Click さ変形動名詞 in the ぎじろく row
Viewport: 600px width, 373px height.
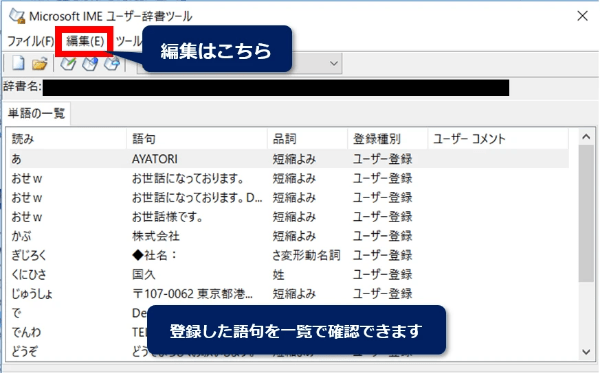click(306, 255)
